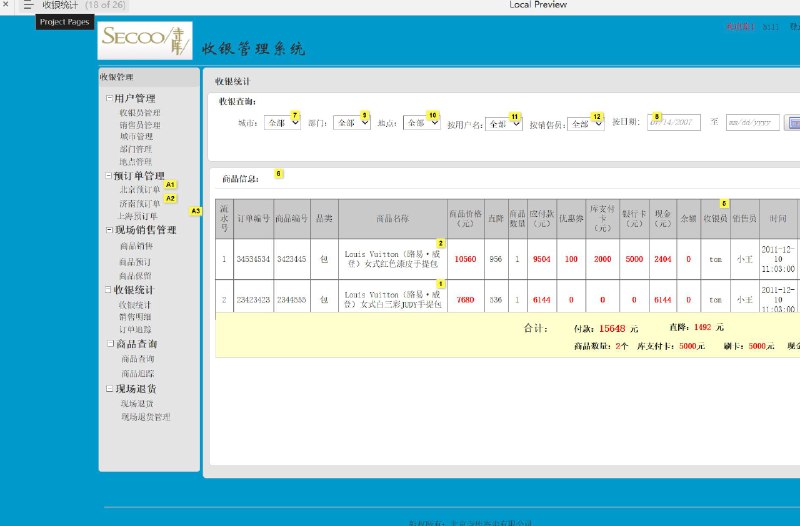
Task: Open 城市管理 in the sidebar
Action: tap(136, 137)
